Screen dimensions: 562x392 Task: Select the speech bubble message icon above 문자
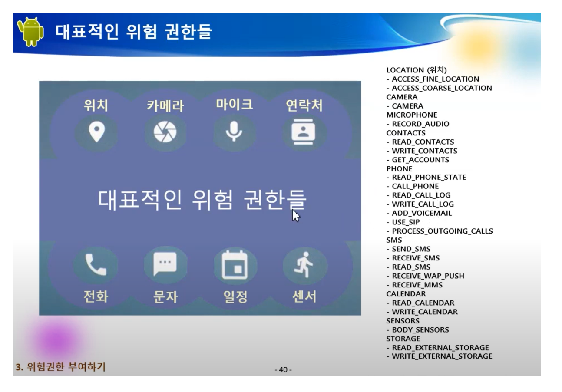click(165, 264)
